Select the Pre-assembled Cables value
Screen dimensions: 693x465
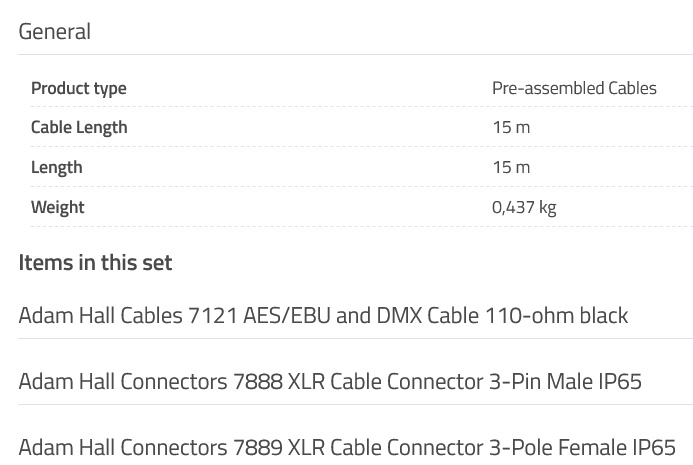point(574,88)
